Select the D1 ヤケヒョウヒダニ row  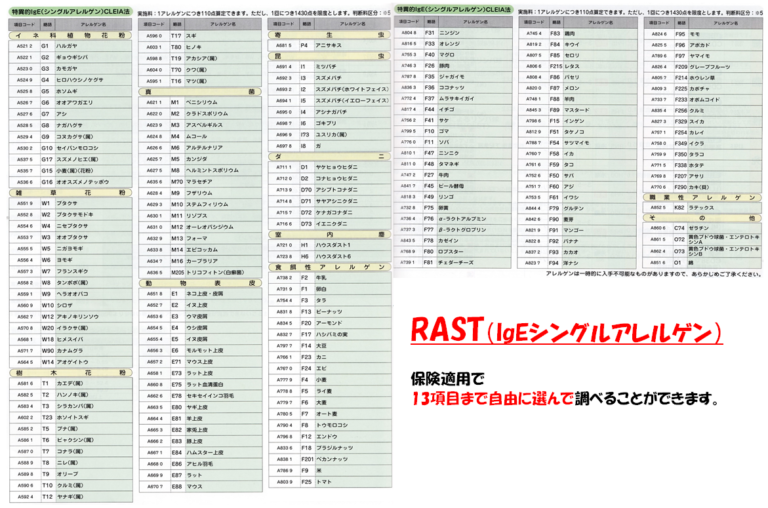click(x=330, y=167)
